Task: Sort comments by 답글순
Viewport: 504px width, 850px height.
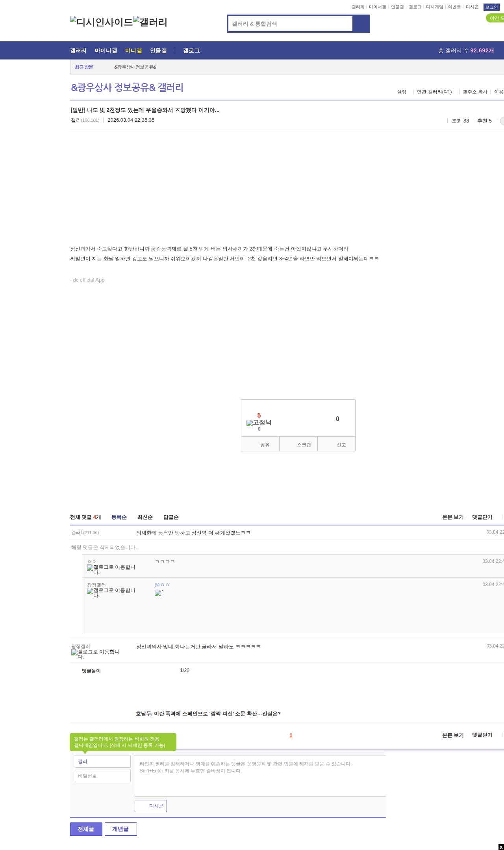Action: click(171, 517)
